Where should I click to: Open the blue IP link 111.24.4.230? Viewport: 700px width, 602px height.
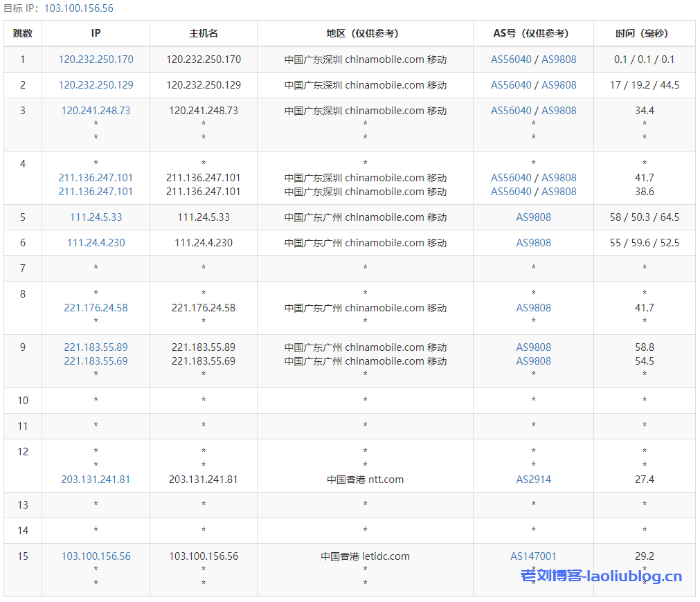(96, 243)
